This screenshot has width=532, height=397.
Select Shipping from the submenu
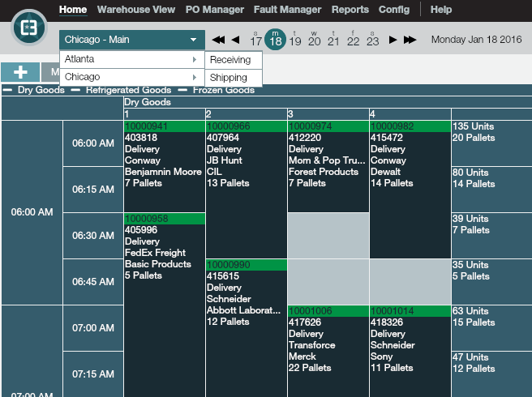coord(234,78)
